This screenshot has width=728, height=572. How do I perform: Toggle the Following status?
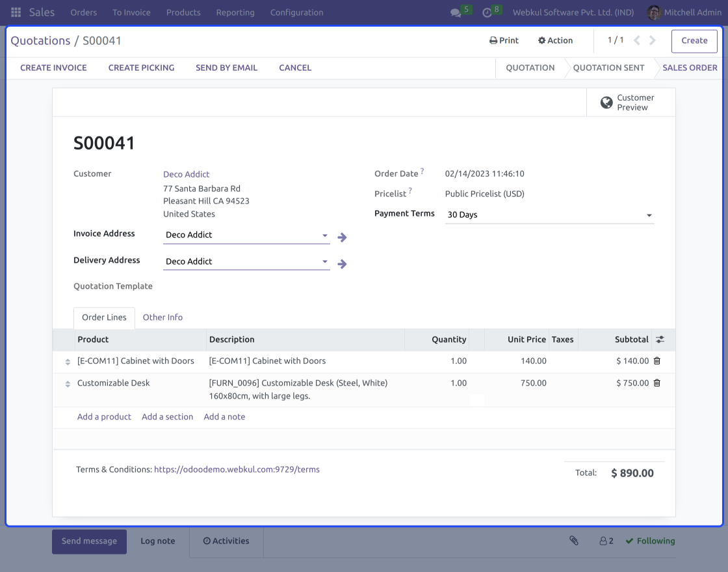click(x=650, y=541)
